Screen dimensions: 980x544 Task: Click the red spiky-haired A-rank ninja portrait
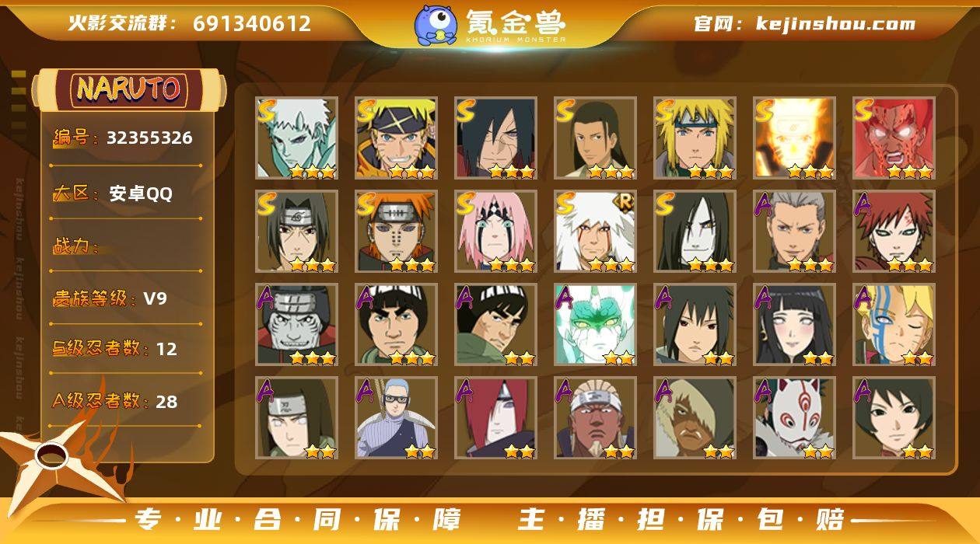[894, 232]
